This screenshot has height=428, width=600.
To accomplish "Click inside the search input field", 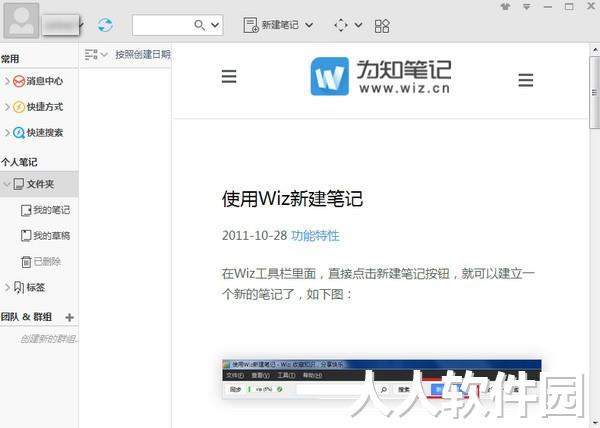I will click(163, 25).
